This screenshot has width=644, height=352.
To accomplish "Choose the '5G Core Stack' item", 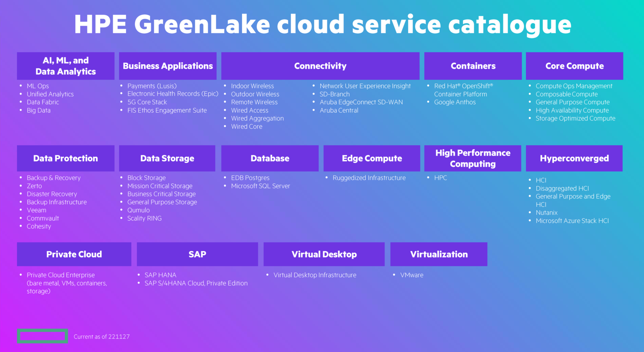I will pyautogui.click(x=147, y=102).
